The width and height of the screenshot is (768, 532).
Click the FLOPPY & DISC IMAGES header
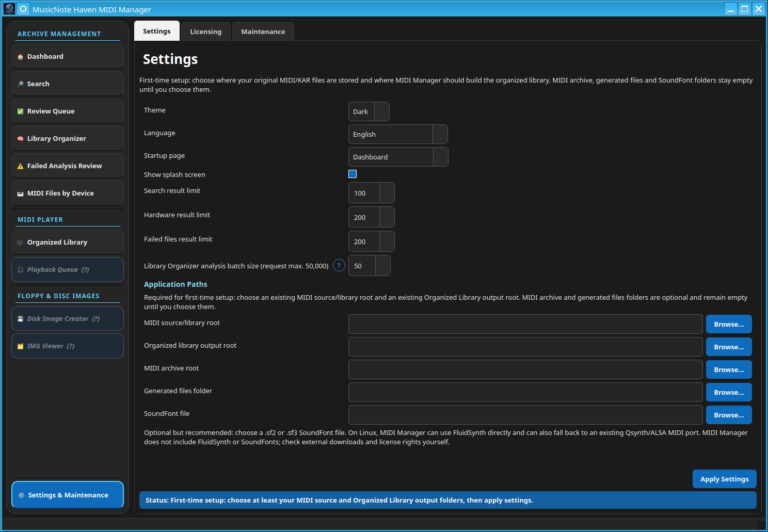[x=58, y=296]
